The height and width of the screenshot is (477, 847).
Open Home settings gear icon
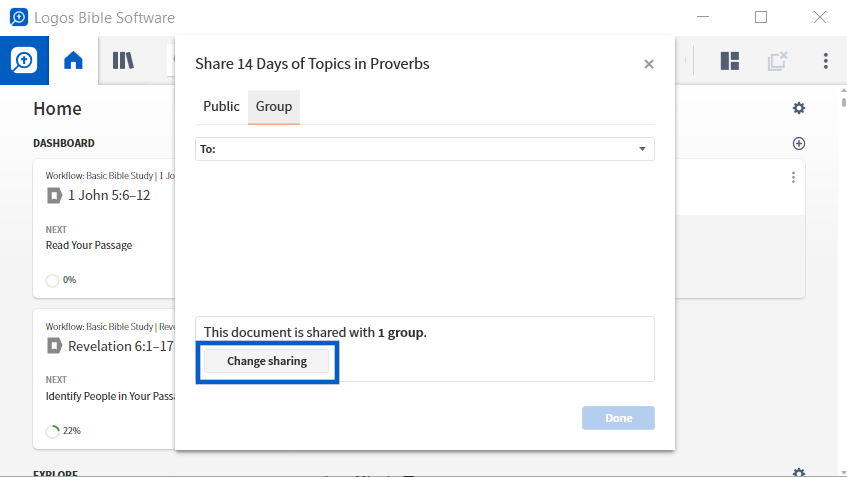(798, 108)
